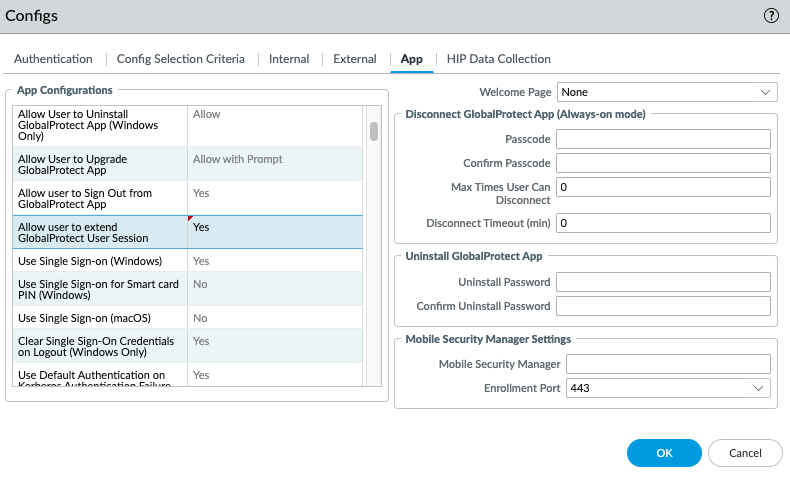Click the Confirm Passcode field
Screen dimensions: 790x483
tap(662, 163)
